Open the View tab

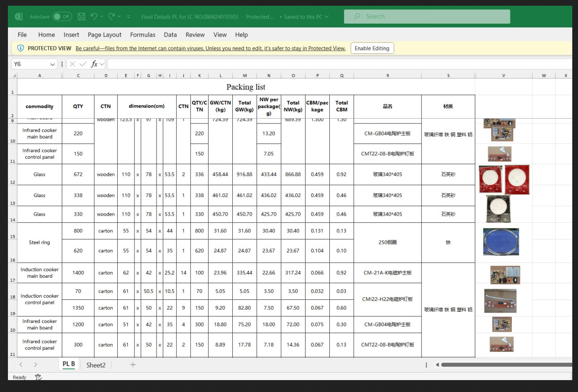[x=220, y=35]
